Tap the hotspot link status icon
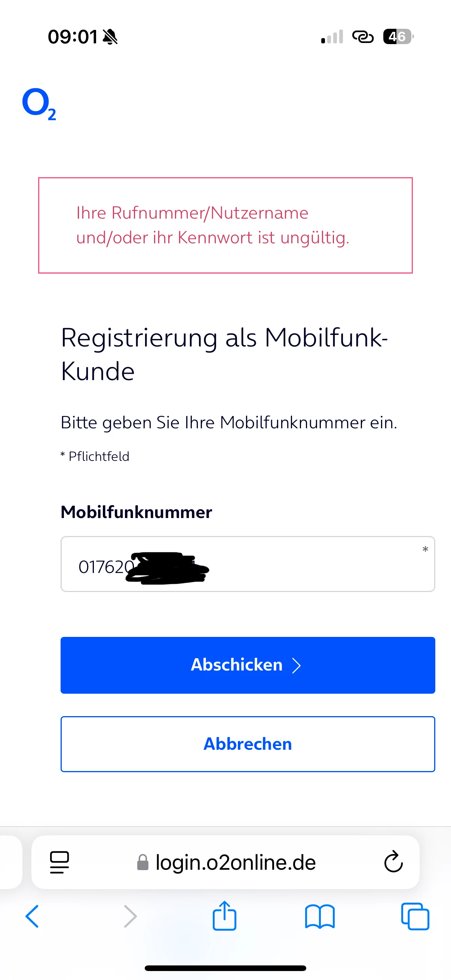This screenshot has width=451, height=980. [363, 37]
